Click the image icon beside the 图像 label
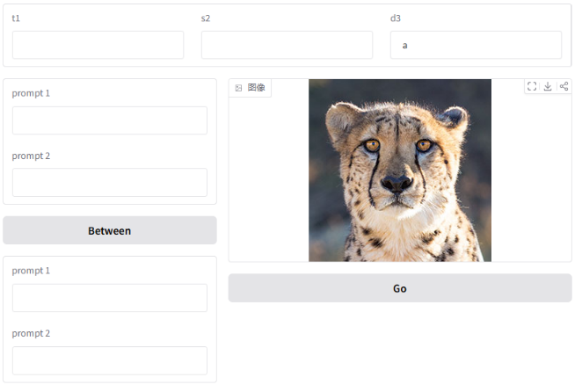582x392 pixels. [x=238, y=88]
